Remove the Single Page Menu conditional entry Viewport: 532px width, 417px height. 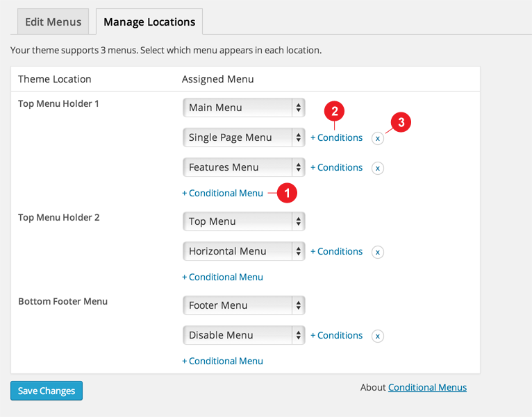click(378, 138)
